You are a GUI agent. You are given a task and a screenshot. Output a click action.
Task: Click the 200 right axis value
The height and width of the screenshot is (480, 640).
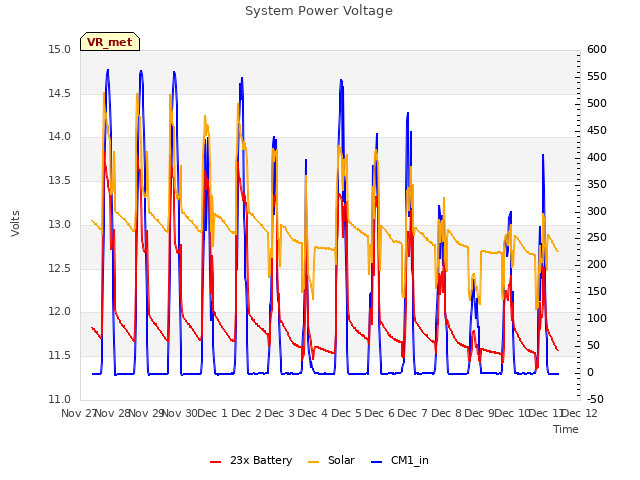click(597, 264)
